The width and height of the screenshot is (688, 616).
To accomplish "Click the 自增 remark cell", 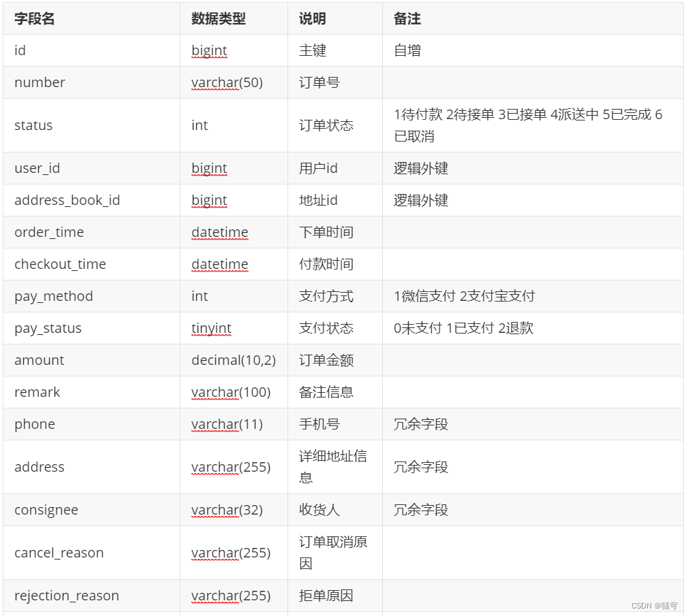I will [x=407, y=50].
